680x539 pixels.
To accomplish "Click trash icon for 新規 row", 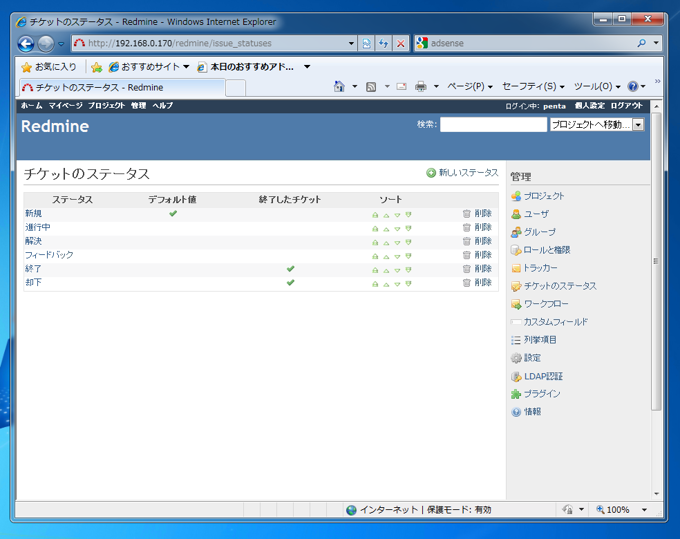I will (467, 213).
